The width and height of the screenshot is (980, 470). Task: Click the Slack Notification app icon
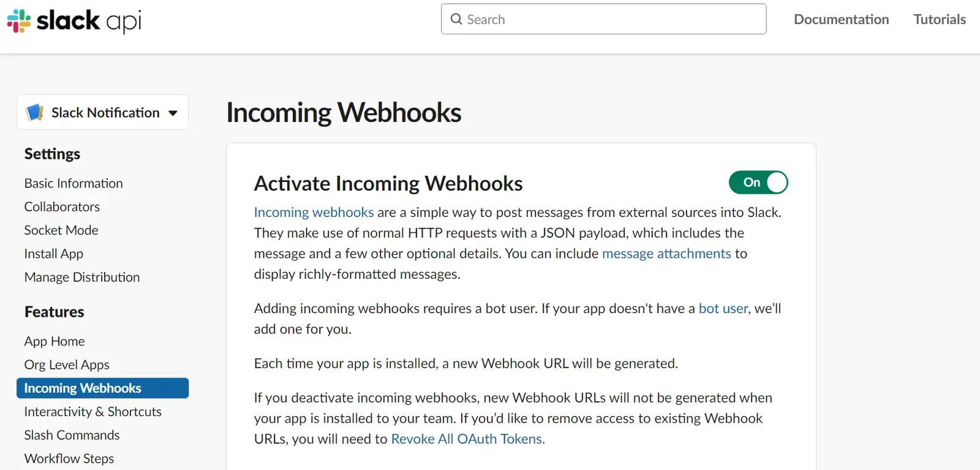(34, 112)
